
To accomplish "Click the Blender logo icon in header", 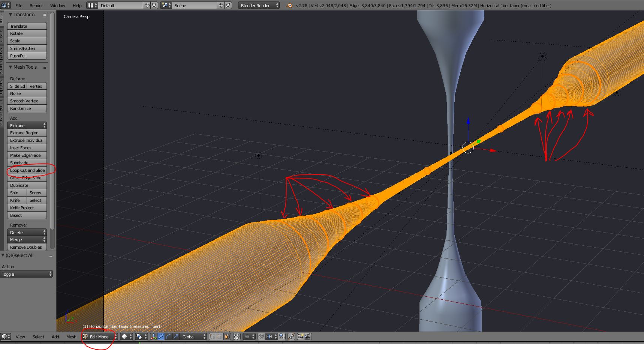I will [289, 5].
